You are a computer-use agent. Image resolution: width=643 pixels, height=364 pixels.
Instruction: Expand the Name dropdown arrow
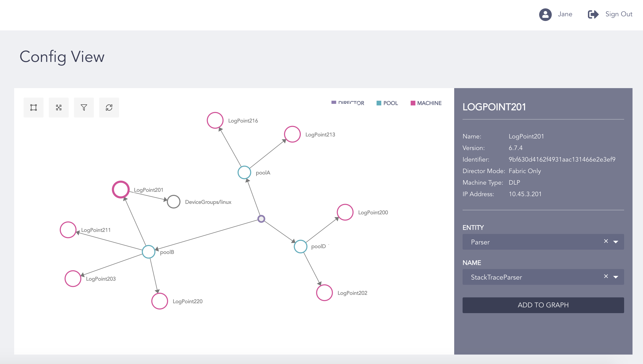point(616,277)
